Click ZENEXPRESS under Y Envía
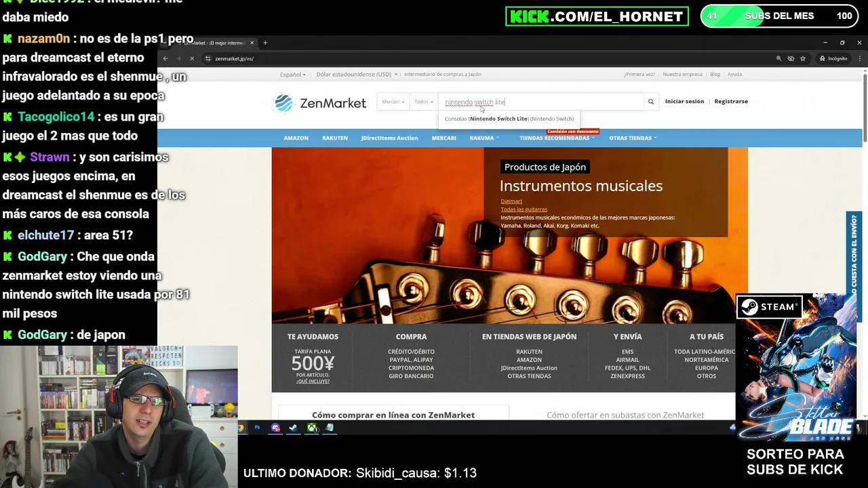Screen dimensions: 868x488 pyautogui.click(x=627, y=376)
